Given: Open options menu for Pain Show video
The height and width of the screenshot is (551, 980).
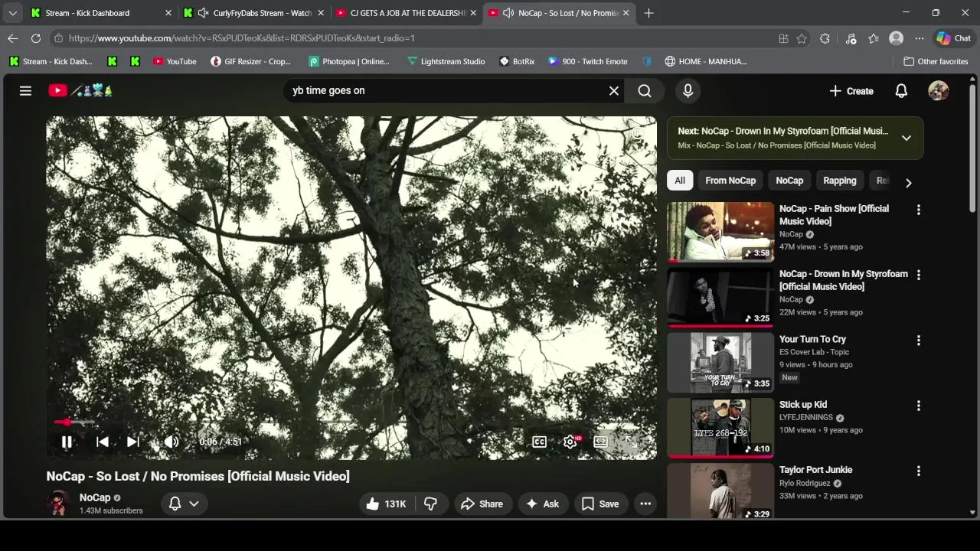Looking at the screenshot, I should [919, 210].
